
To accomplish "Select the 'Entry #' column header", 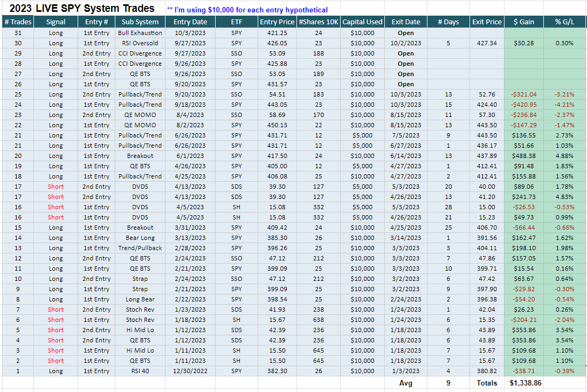I will [96, 22].
